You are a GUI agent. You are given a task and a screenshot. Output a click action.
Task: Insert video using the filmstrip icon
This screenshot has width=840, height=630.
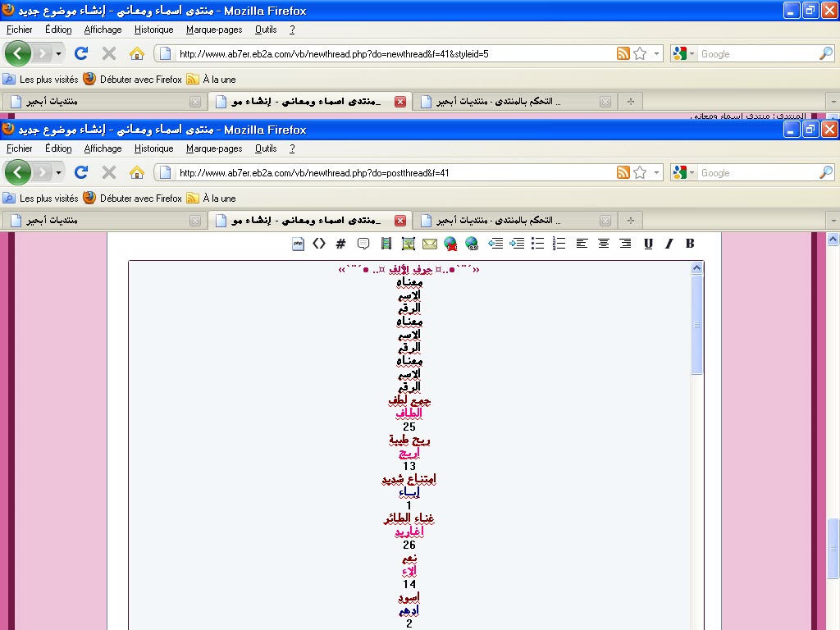click(x=386, y=244)
